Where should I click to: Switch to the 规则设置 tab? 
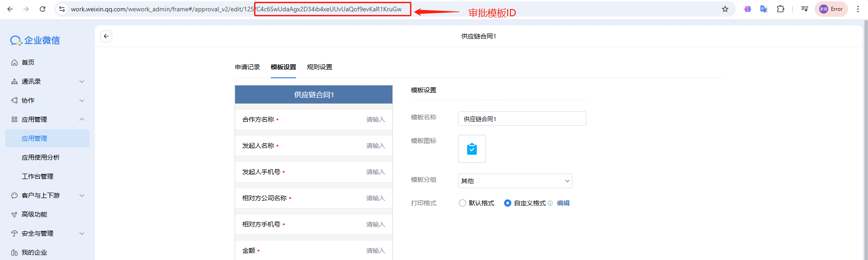click(x=320, y=67)
